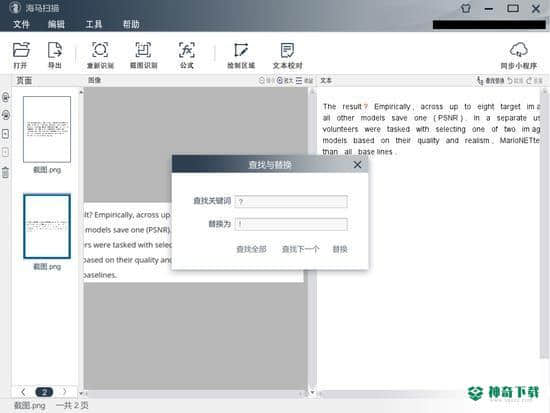Screen dimensions: 550x413
Task: Click the 图像 panel header label
Action: (x=95, y=80)
